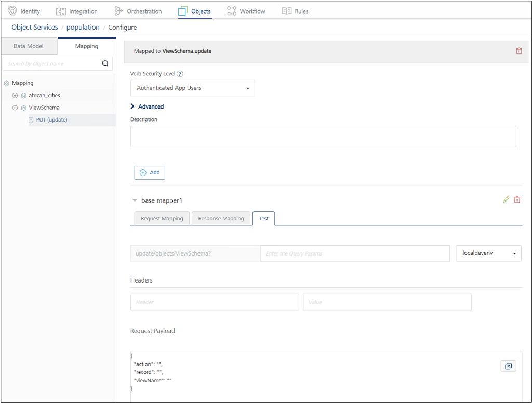The height and width of the screenshot is (403, 532).
Task: Open the Integration menu
Action: [77, 11]
